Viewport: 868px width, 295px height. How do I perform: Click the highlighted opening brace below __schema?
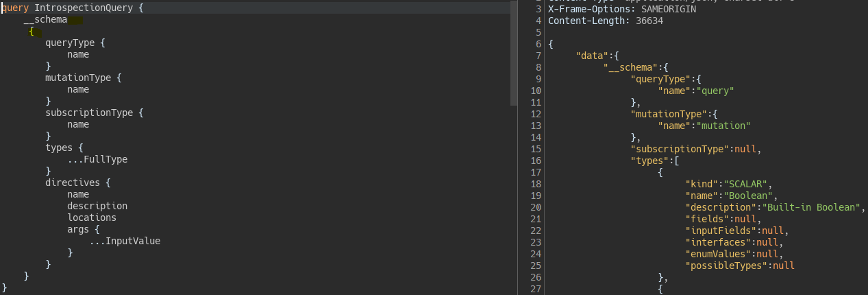click(x=32, y=32)
